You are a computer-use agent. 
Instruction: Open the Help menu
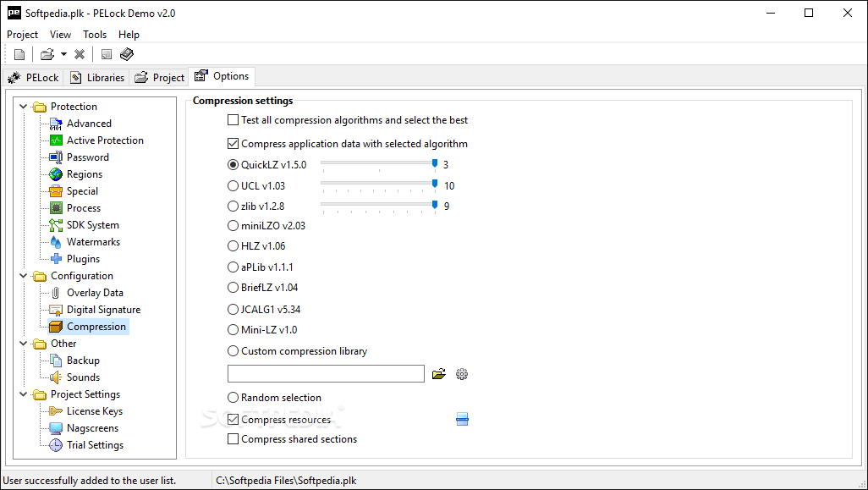pos(129,35)
